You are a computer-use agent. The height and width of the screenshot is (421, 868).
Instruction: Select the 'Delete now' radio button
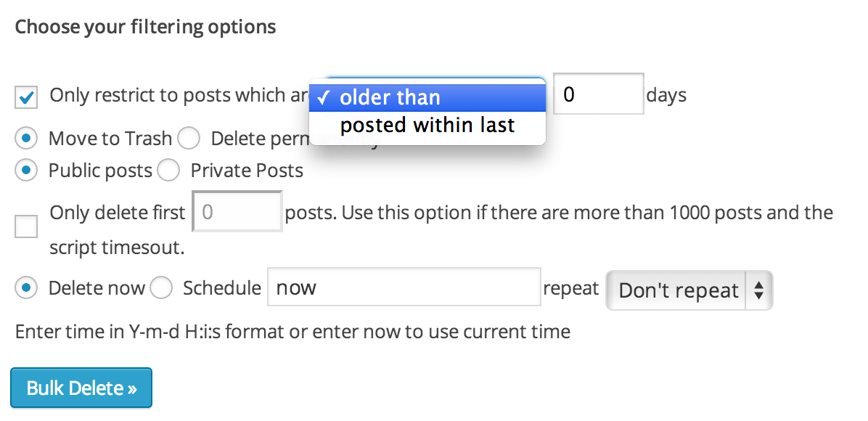tap(26, 288)
